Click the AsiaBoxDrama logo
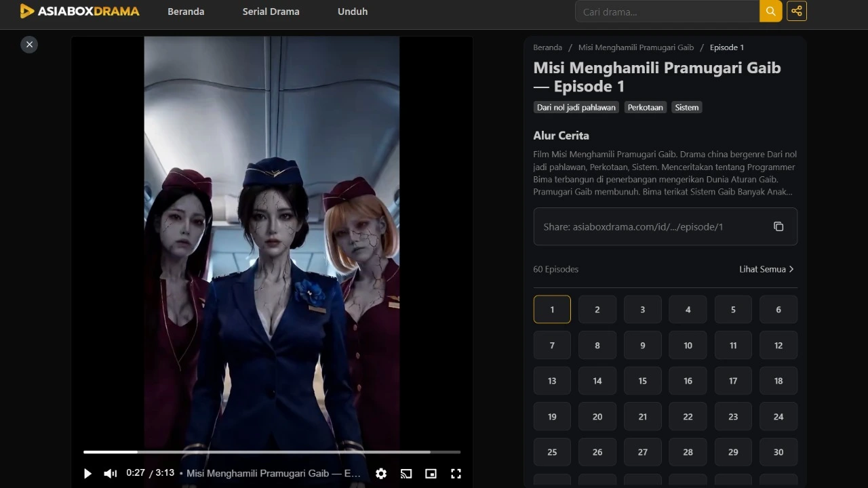 [79, 11]
